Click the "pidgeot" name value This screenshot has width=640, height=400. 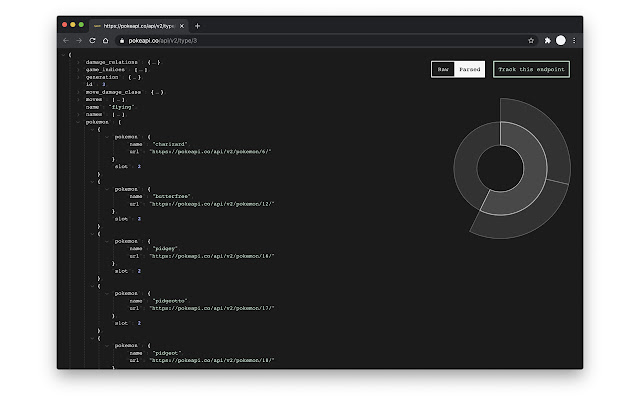coord(167,353)
